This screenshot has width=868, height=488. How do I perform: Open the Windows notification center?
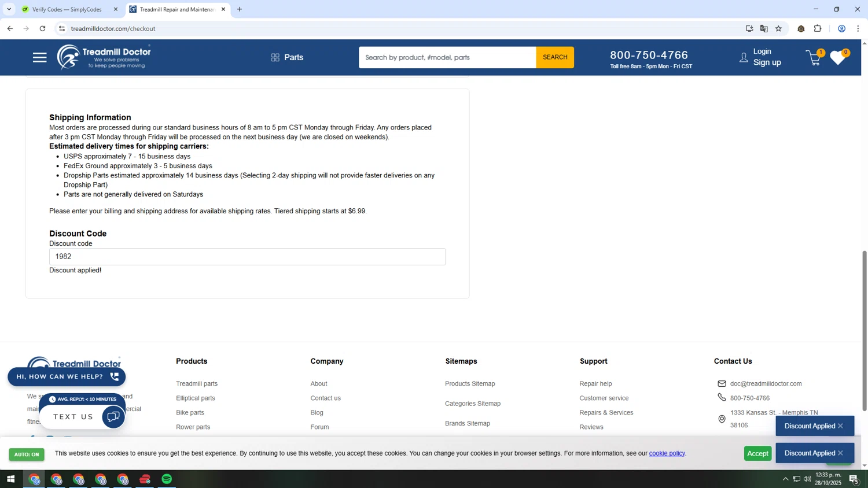point(854,479)
